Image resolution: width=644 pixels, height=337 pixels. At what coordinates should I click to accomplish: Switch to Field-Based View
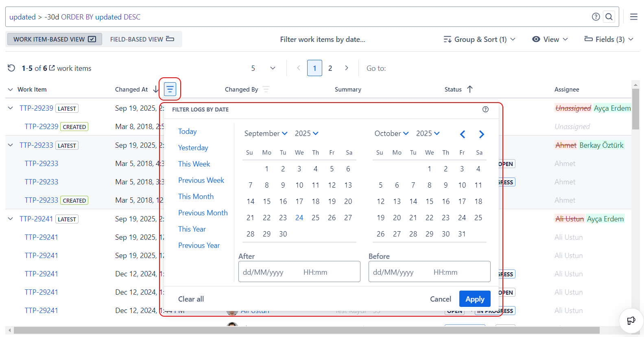click(x=142, y=39)
